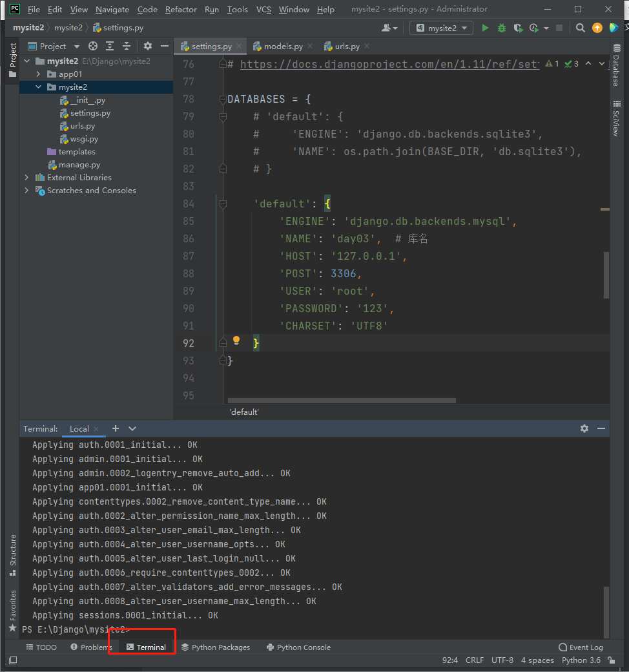Open the Refactor menu
Image resolution: width=629 pixels, height=672 pixels.
click(x=181, y=9)
